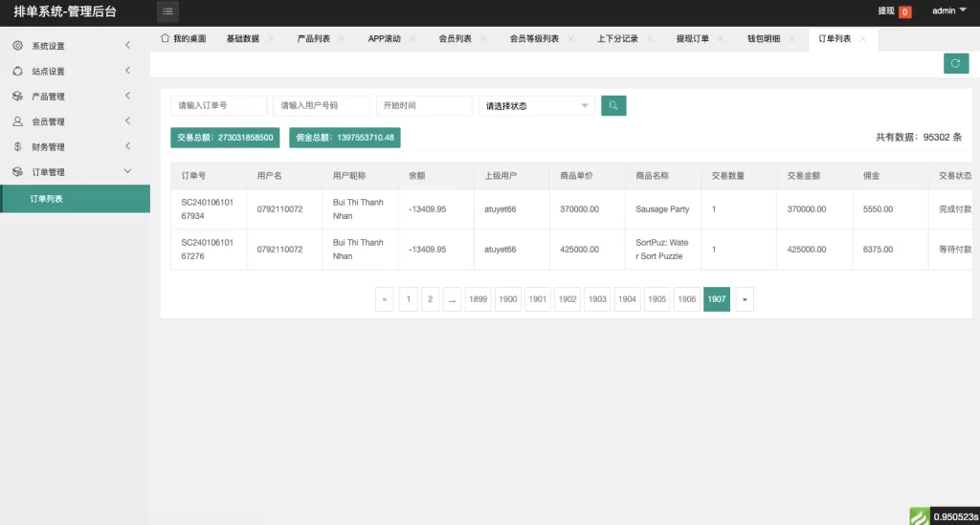Click the 财务管理 dollar icon

17,147
